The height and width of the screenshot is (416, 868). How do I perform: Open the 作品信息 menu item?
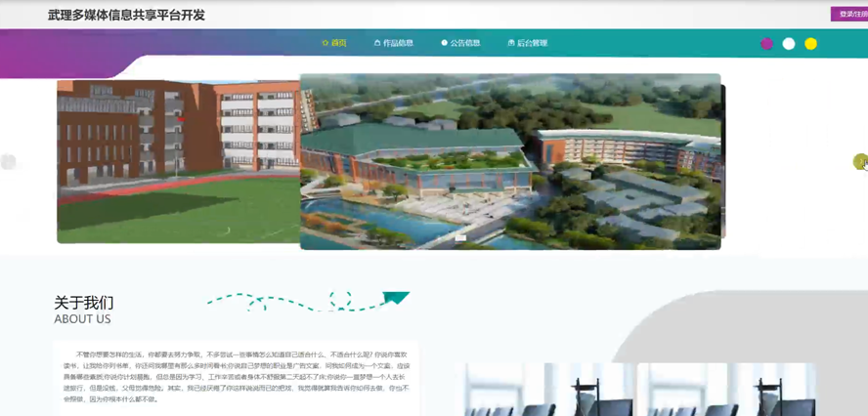click(x=394, y=43)
